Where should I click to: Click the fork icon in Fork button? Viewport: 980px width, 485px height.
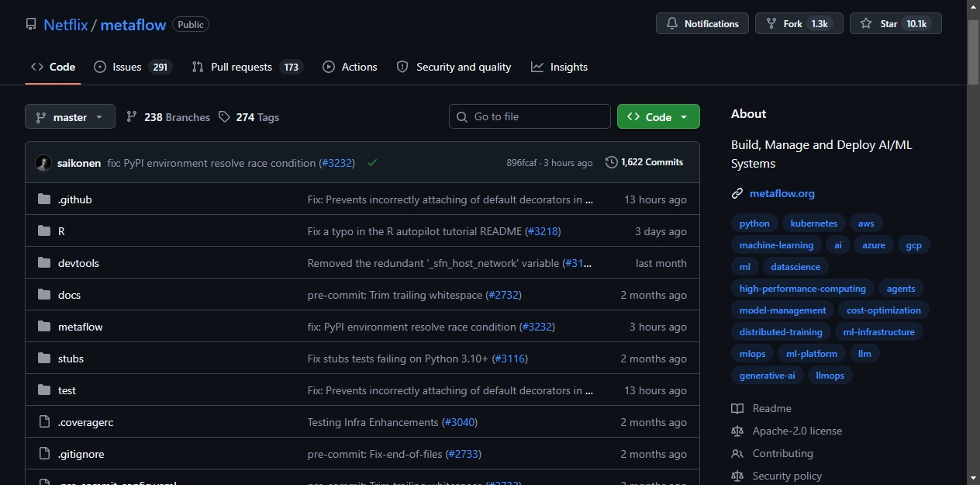(771, 24)
